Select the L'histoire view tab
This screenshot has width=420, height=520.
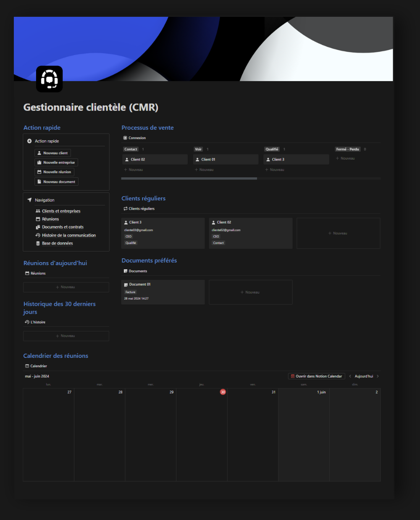pyautogui.click(x=35, y=322)
